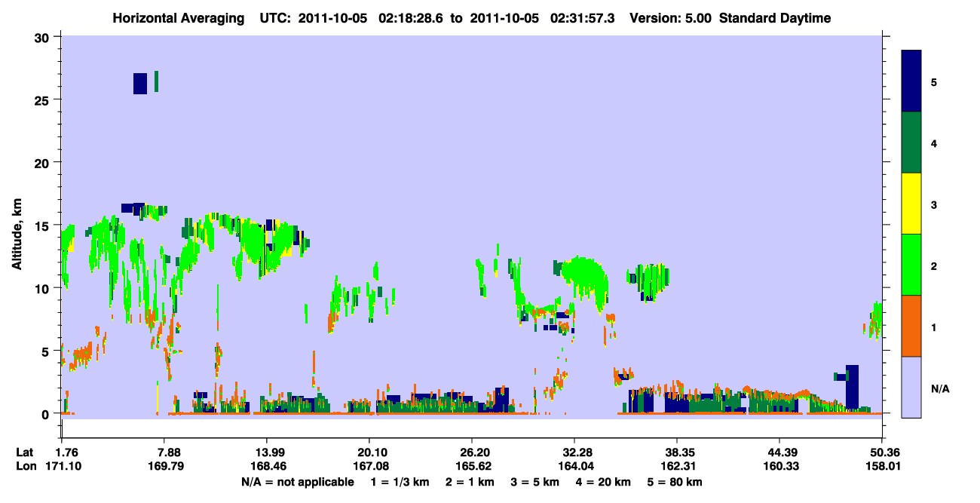Image resolution: width=980 pixels, height=503 pixels.
Task: Click the colorbar label '3'
Action: coord(934,204)
